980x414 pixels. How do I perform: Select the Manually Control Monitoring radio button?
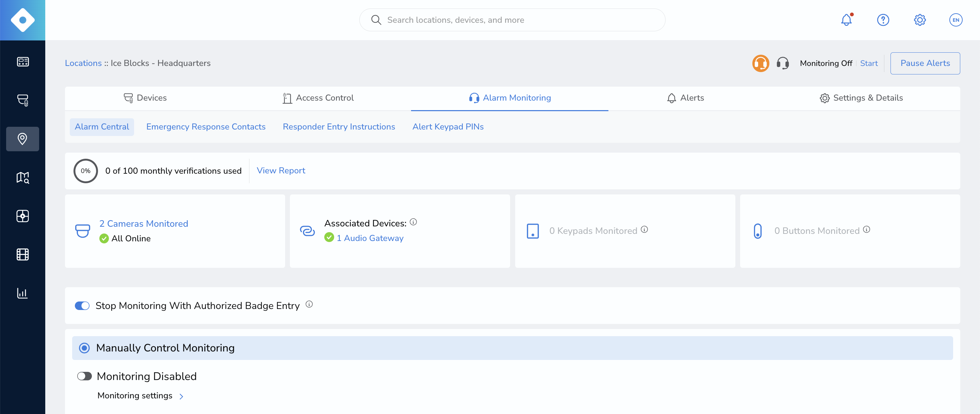[x=84, y=348]
